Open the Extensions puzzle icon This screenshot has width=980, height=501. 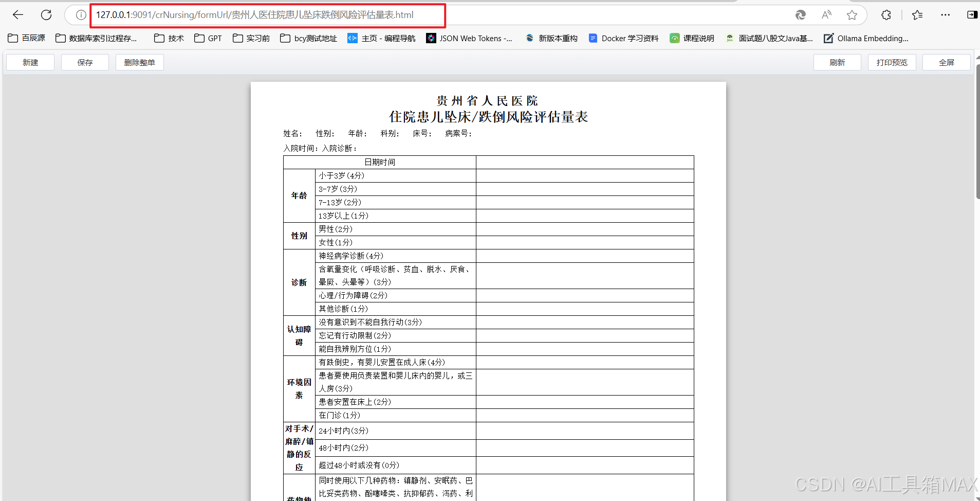coord(886,15)
